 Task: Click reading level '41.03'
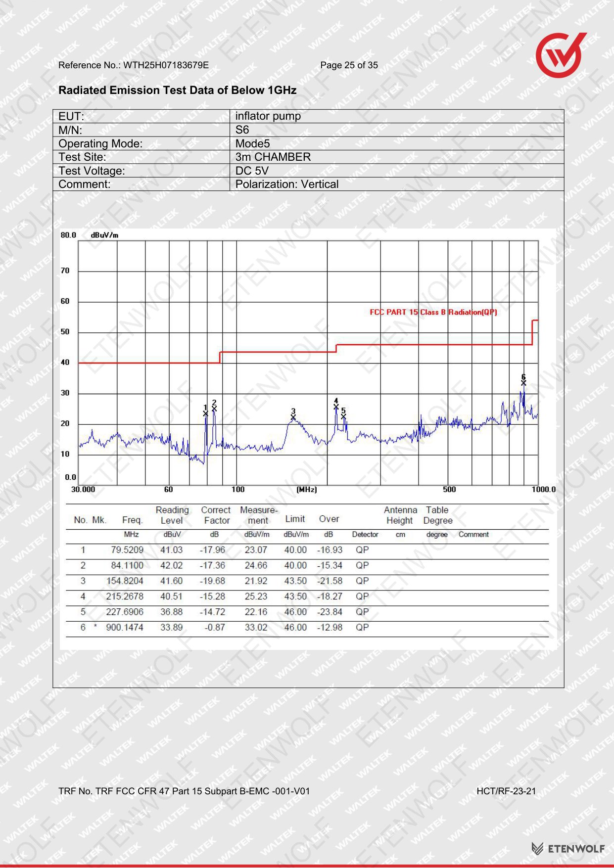pos(172,550)
